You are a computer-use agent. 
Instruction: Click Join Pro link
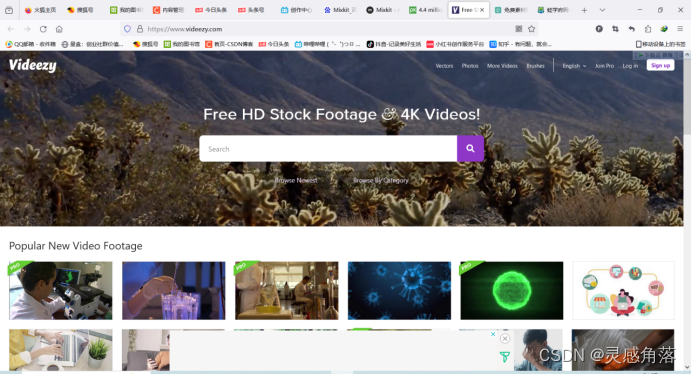pyautogui.click(x=604, y=66)
